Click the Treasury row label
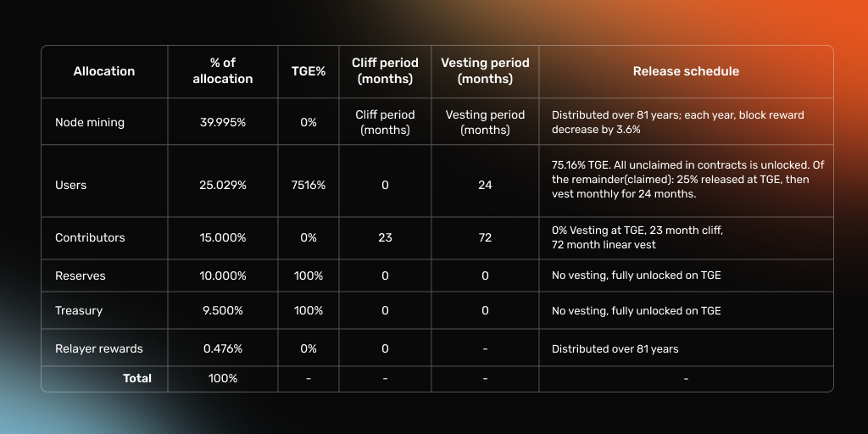 [x=79, y=310]
